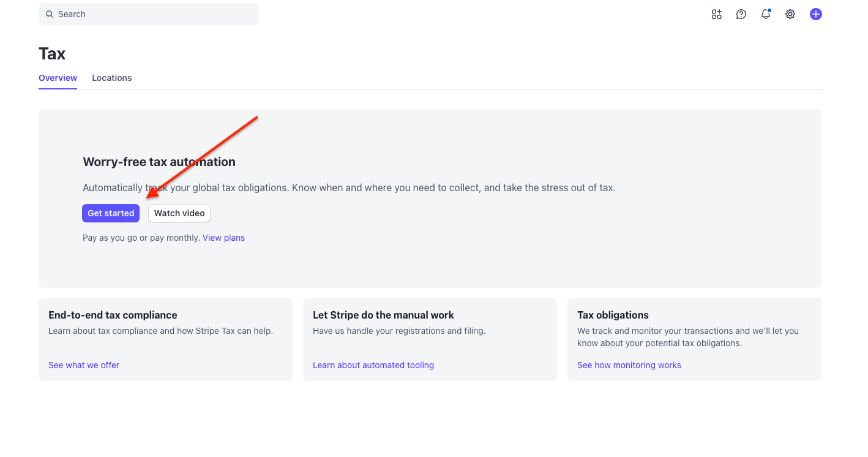Open the View plans link
868x457 pixels.
coord(223,238)
